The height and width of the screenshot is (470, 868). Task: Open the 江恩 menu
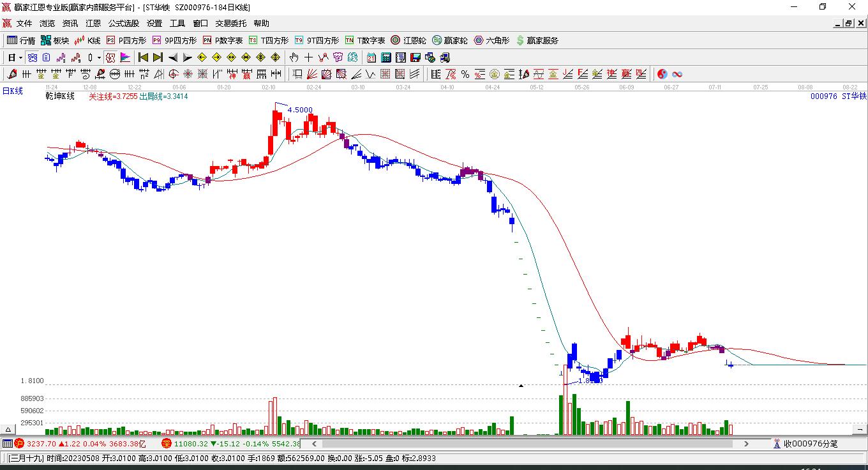point(93,24)
